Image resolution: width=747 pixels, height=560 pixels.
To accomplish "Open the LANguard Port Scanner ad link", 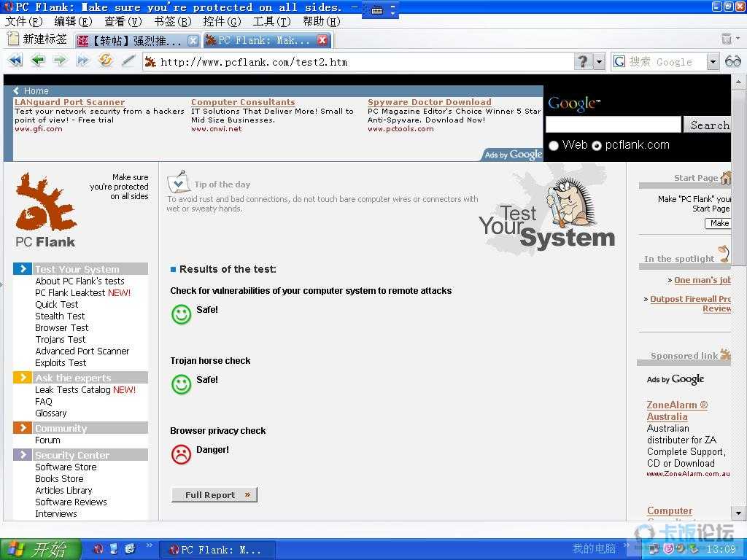I will click(x=69, y=102).
